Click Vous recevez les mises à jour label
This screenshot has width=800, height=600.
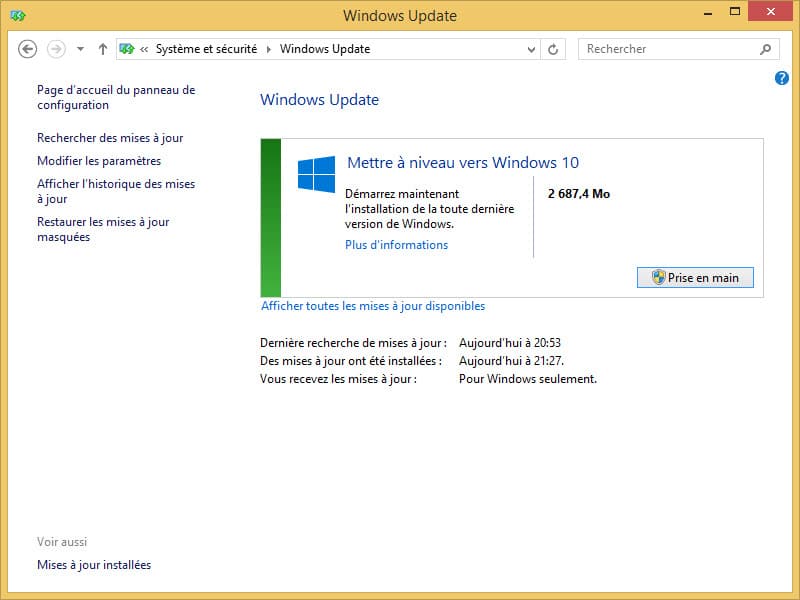[x=338, y=379]
